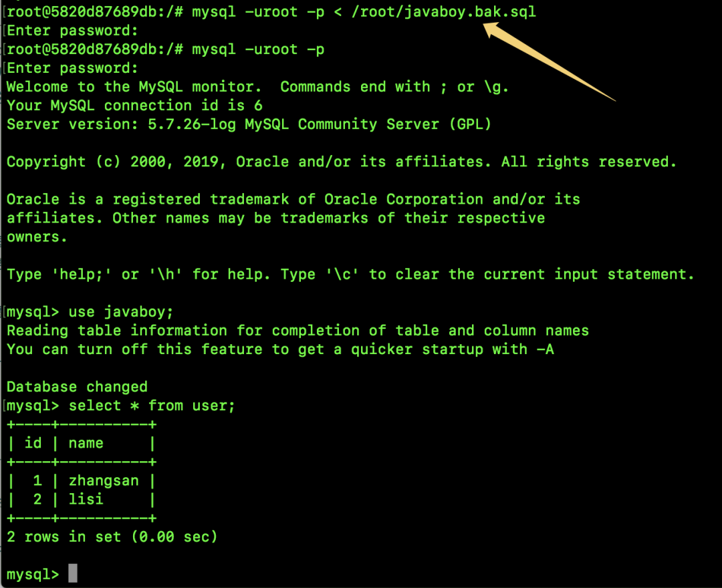Click the Copyright Oracle notice line
This screenshot has height=588, width=722.
tap(342, 162)
